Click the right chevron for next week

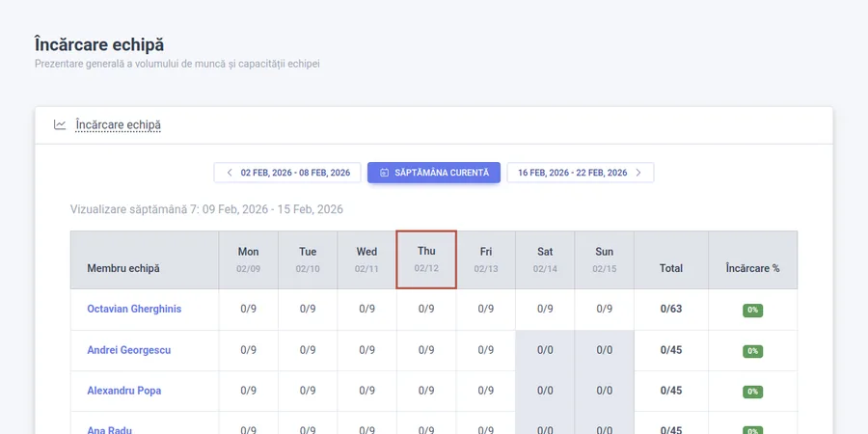(638, 173)
